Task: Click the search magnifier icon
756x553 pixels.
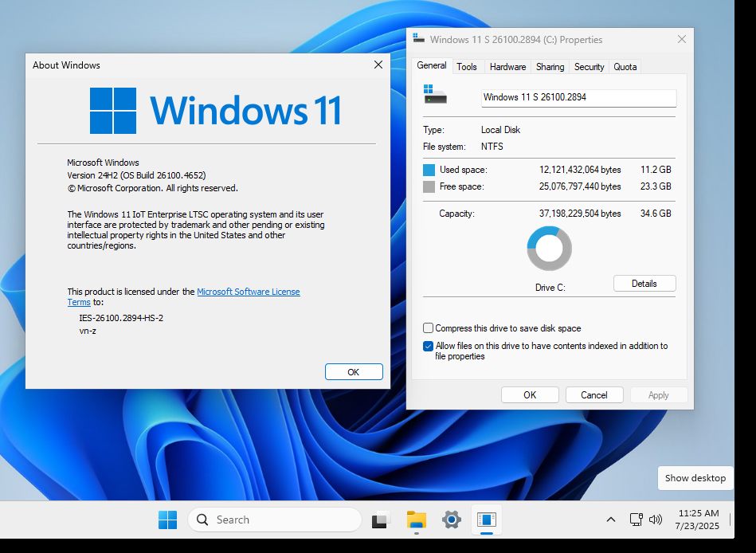Action: pos(202,520)
